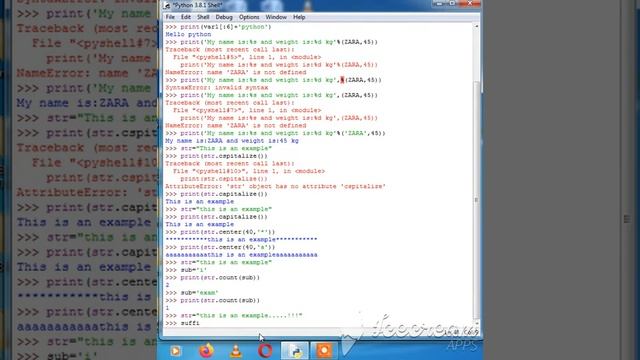This screenshot has height=360, width=640.
Task: Click the Python Shell title bar icon
Action: [x=167, y=5]
